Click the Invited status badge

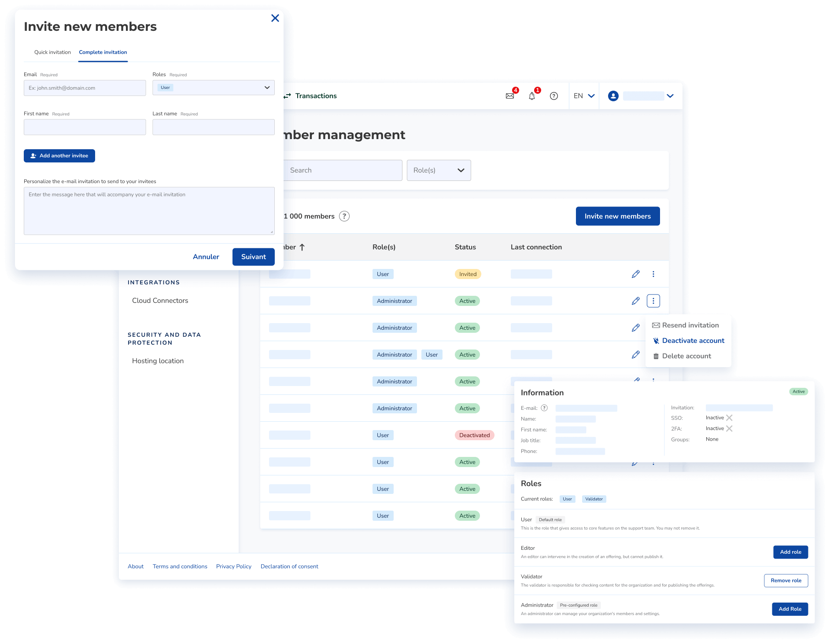468,274
